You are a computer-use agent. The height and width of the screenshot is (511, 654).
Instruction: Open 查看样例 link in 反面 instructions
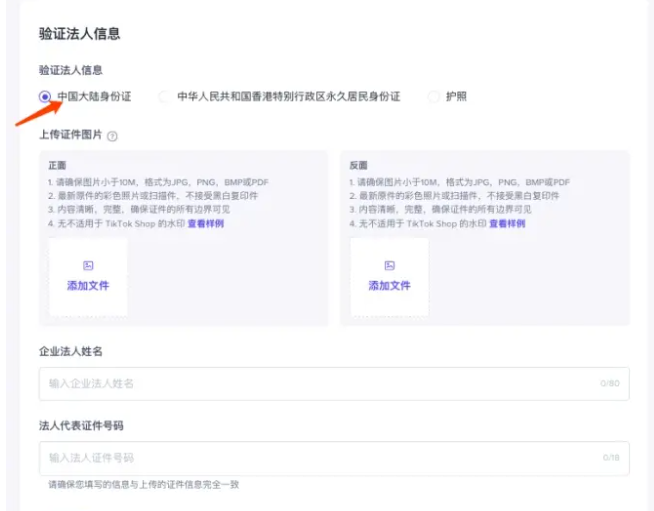(x=506, y=224)
